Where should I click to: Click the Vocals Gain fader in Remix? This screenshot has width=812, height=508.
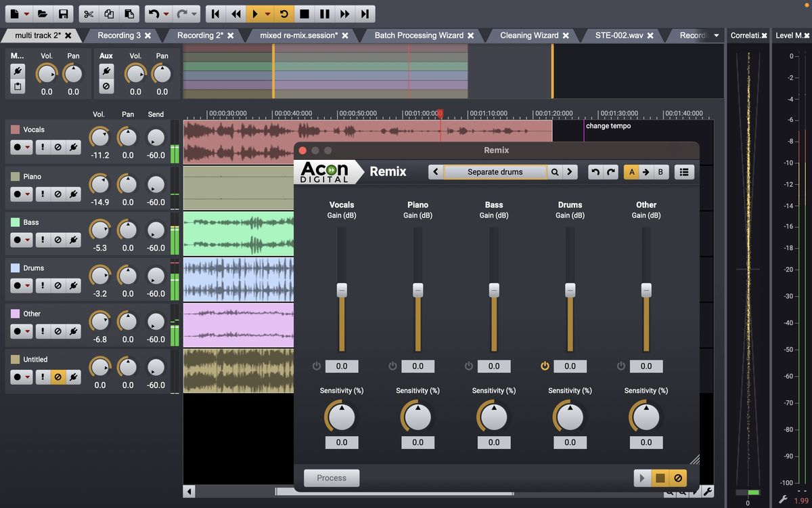(x=342, y=291)
